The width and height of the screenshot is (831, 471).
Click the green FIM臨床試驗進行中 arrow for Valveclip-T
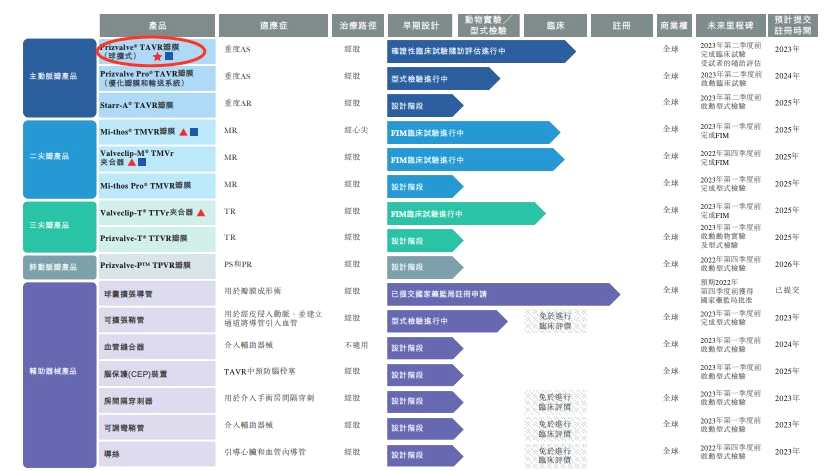coord(466,214)
